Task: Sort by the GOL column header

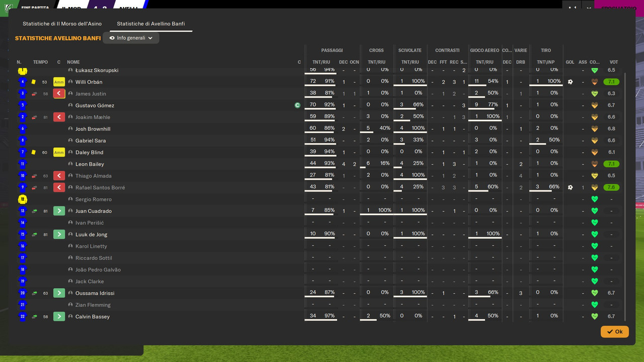Action: pyautogui.click(x=570, y=62)
